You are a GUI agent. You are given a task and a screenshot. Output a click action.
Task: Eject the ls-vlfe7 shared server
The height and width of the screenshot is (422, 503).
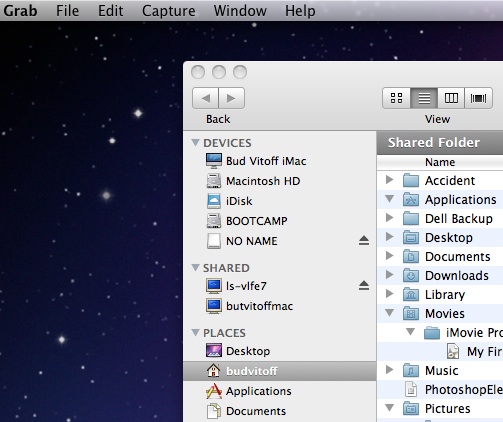pos(364,285)
